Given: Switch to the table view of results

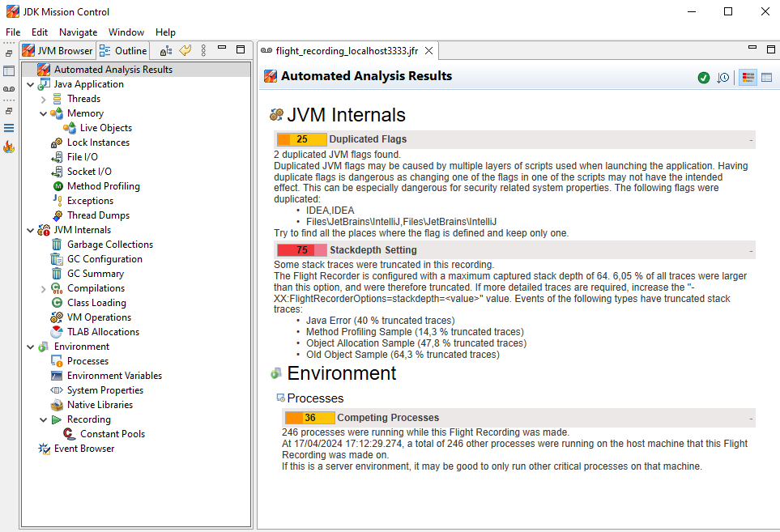Looking at the screenshot, I should pos(766,78).
